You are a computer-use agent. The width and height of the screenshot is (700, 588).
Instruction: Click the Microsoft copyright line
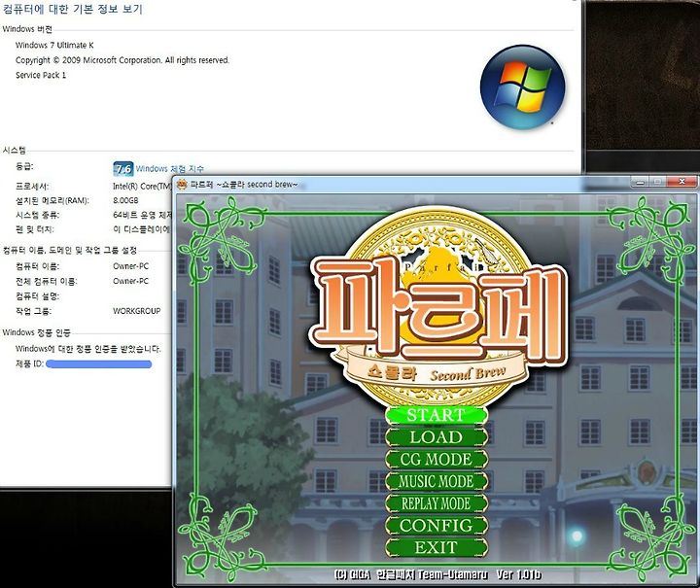122,60
